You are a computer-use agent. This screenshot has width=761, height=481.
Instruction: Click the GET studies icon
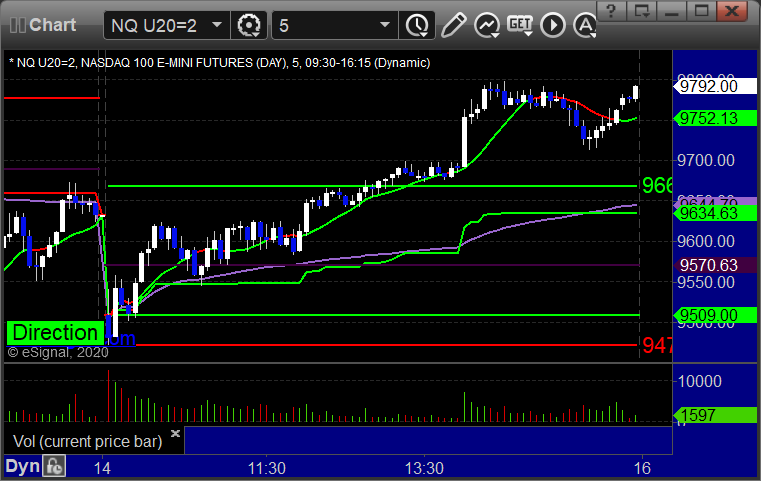click(520, 25)
